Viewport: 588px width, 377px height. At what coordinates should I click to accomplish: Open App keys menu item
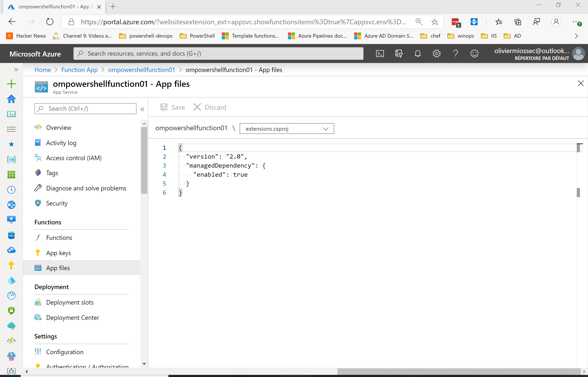58,253
